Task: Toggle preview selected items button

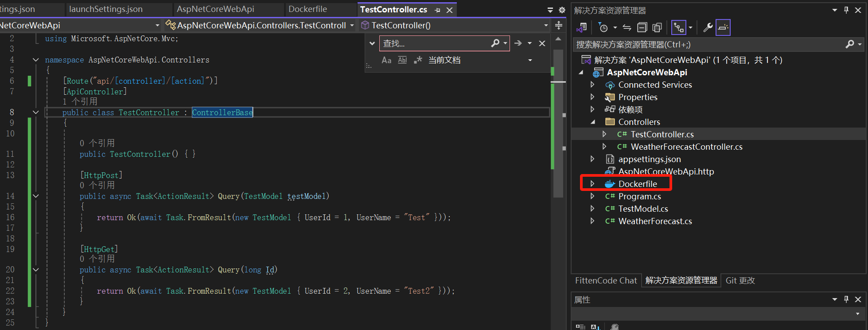Action: point(723,27)
